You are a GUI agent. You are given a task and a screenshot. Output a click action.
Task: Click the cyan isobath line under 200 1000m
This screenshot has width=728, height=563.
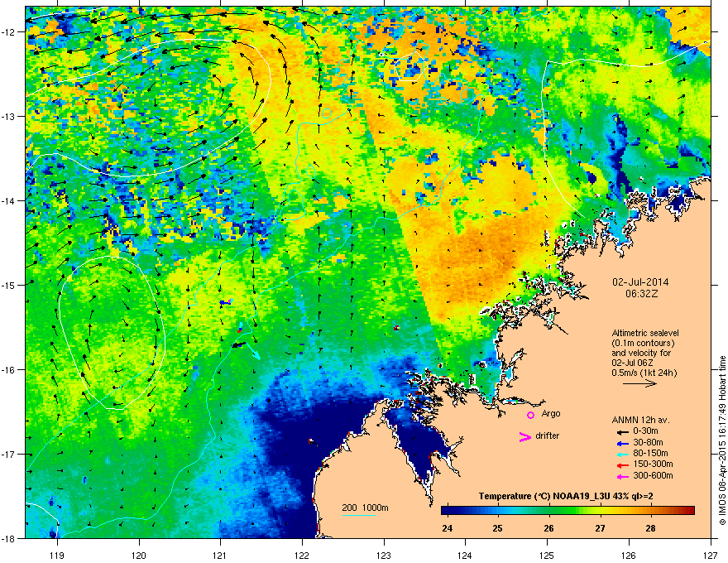click(358, 515)
